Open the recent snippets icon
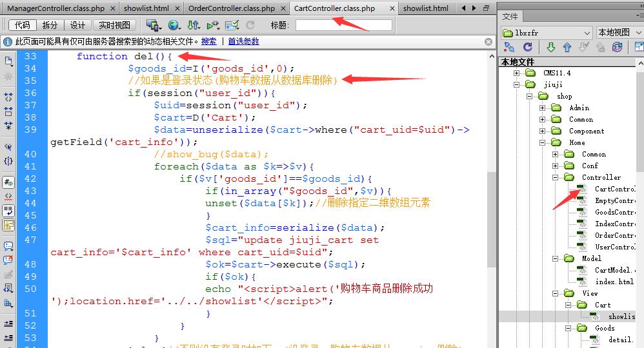Screen dimensions: 644x348 [x=8, y=288]
